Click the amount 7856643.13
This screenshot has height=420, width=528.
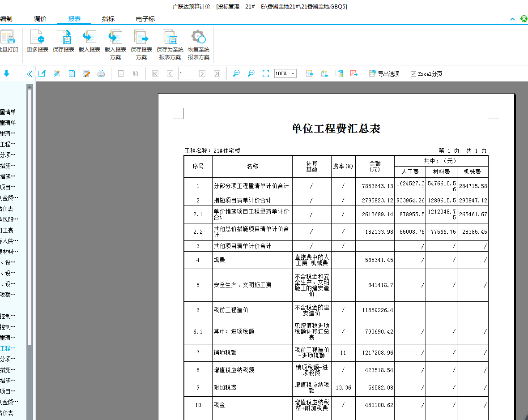378,186
